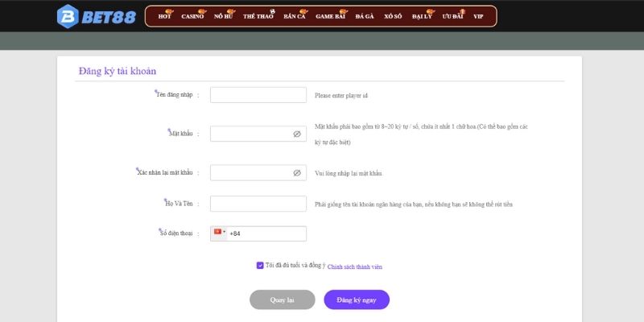Show password in Mật khẩu field
Screen dimensions: 644x322
click(296, 134)
